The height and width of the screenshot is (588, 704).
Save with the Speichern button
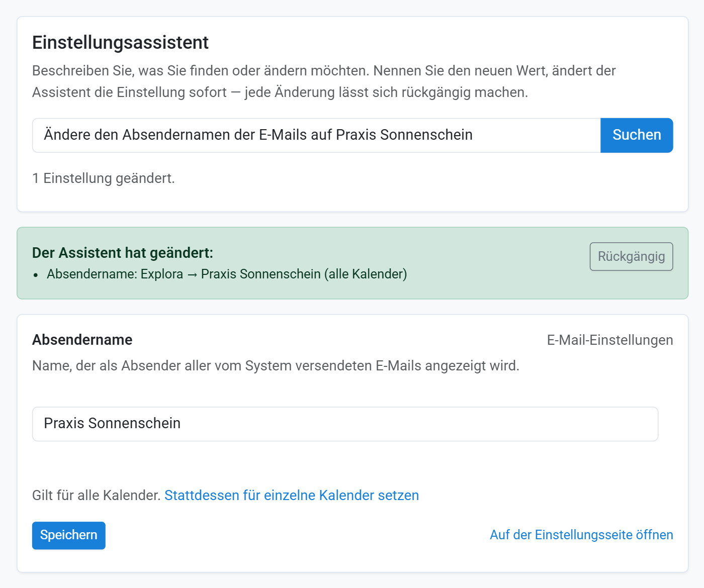tap(69, 535)
